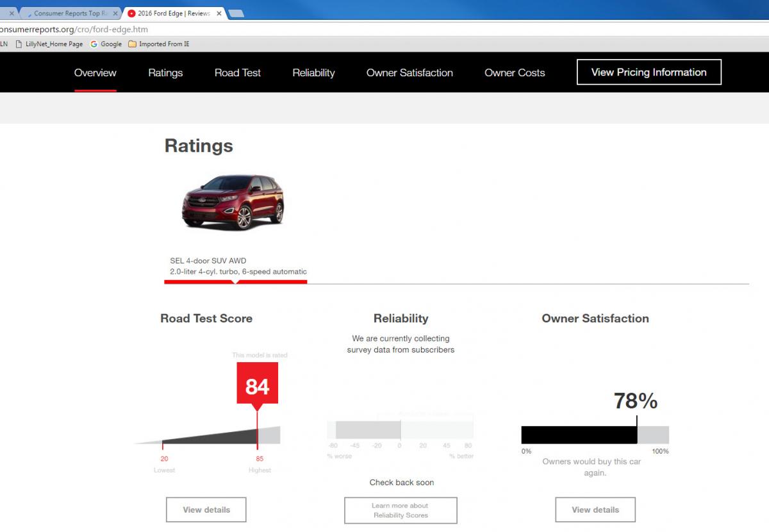Click the "This model is rated" label
Image resolution: width=769 pixels, height=532 pixels.
point(260,355)
